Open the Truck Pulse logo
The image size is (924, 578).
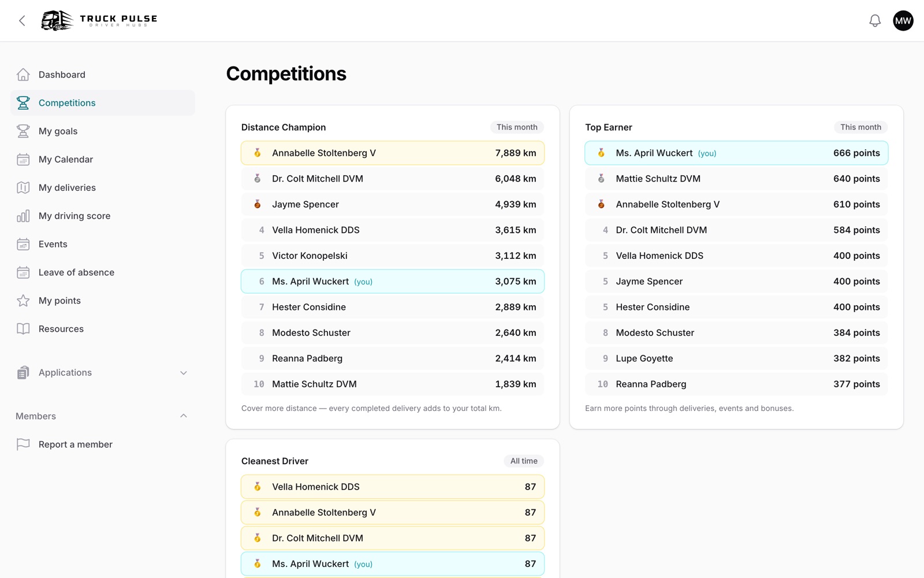(x=99, y=21)
